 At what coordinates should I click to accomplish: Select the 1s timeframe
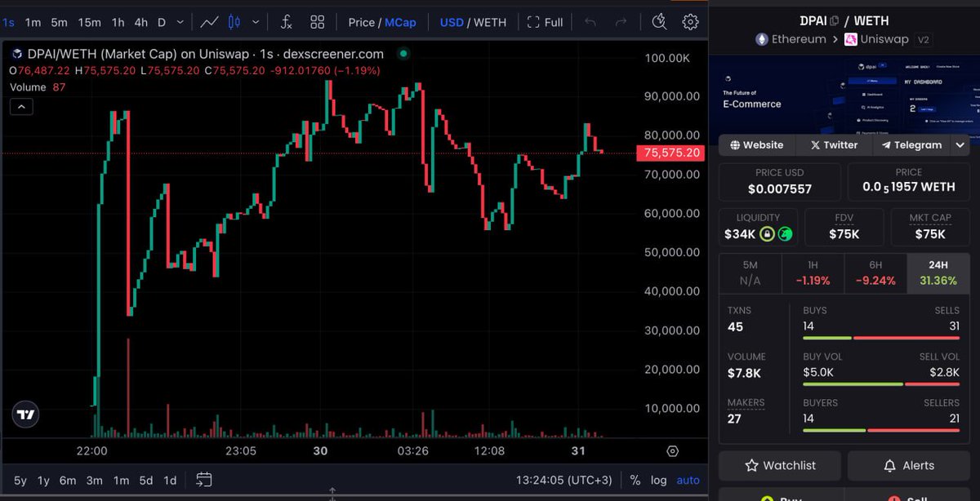(x=8, y=22)
